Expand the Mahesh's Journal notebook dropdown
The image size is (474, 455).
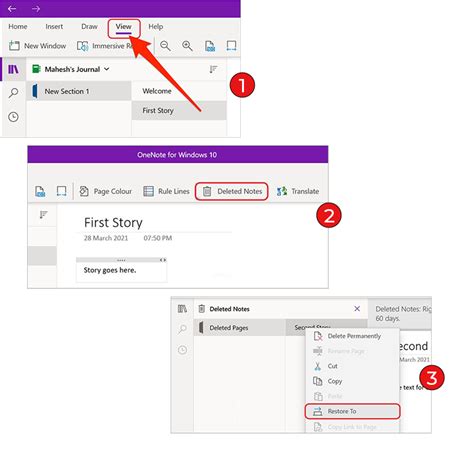click(x=106, y=69)
